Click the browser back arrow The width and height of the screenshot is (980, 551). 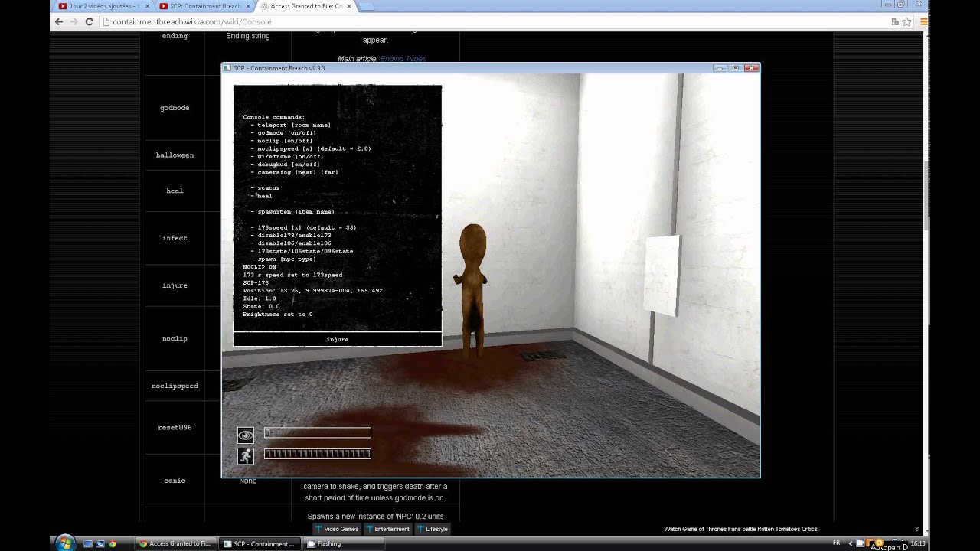pos(60,21)
